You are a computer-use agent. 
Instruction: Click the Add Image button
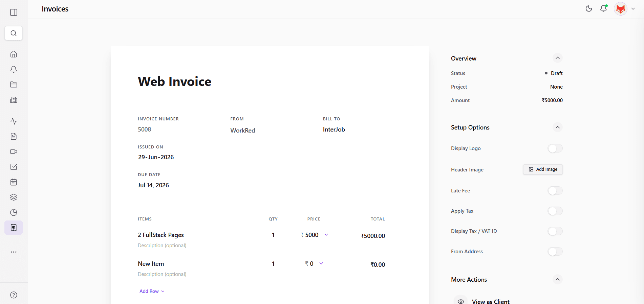point(543,169)
